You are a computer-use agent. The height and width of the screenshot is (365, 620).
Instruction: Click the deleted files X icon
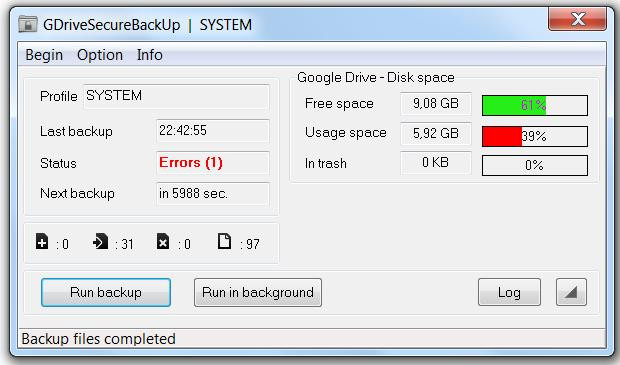pos(163,241)
